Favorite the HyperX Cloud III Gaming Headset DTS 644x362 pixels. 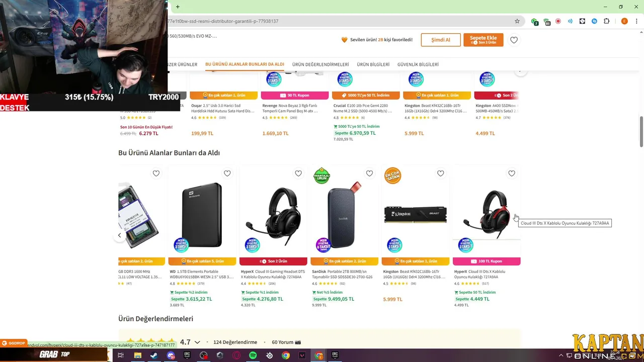[x=298, y=173]
